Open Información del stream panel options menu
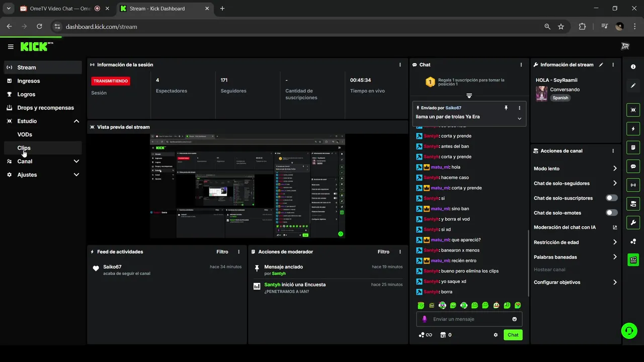644x362 pixels. [x=613, y=65]
